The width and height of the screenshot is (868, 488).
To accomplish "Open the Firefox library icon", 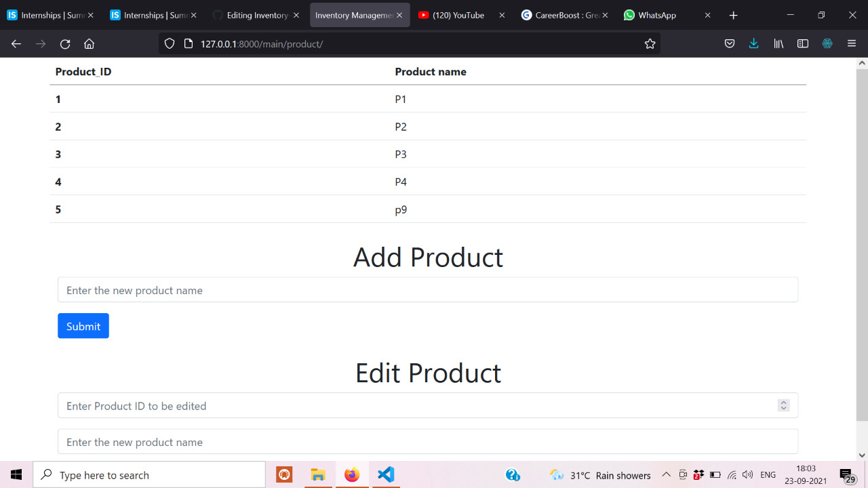I will (778, 43).
